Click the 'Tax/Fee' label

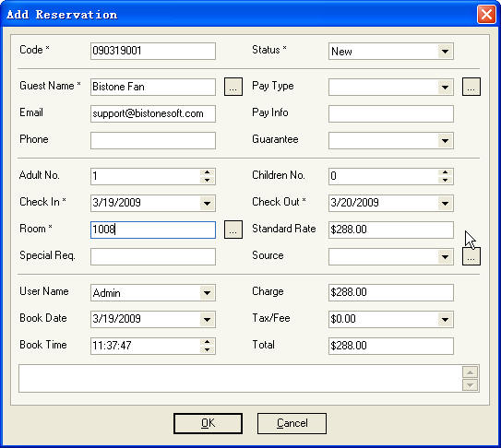(271, 318)
